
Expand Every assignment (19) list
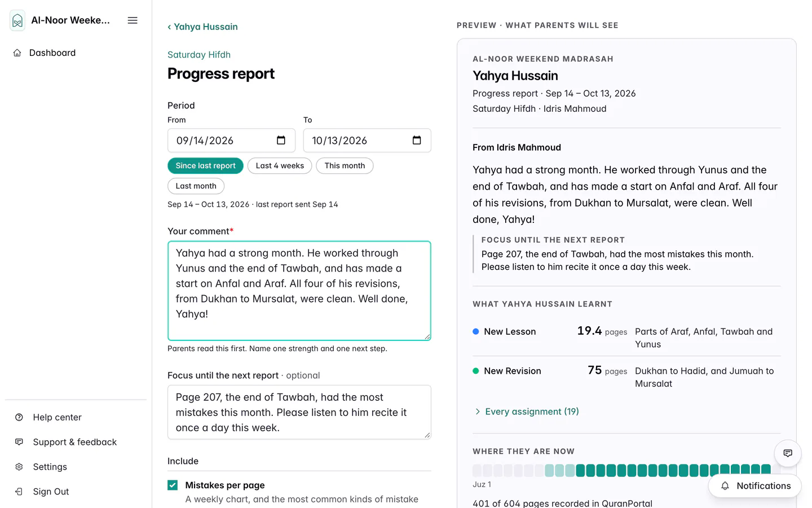point(527,411)
